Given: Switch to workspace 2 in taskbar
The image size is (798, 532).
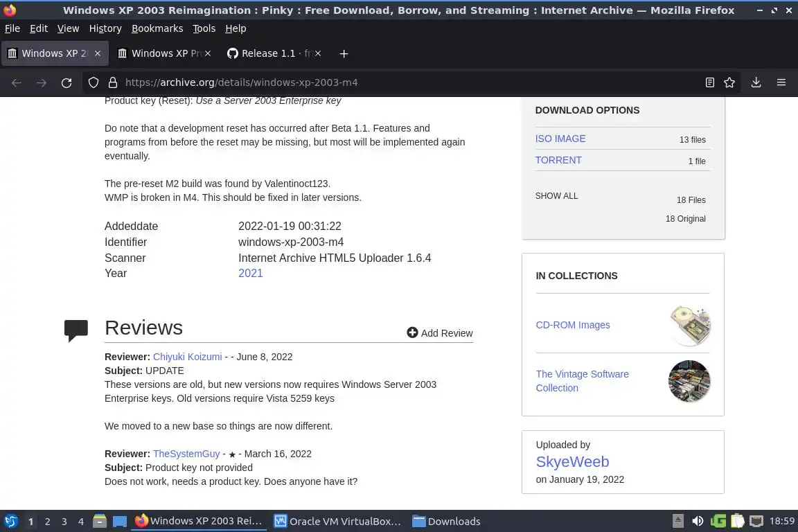Looking at the screenshot, I should point(47,522).
